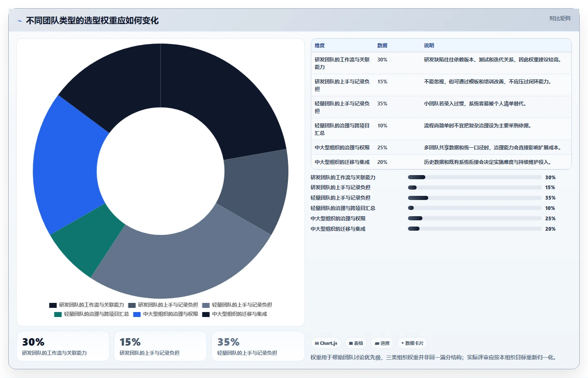Click description 小团队若录入过慢，系统容易被个人清单替代
Image resolution: width=588 pixels, height=378 pixels.
click(x=475, y=104)
